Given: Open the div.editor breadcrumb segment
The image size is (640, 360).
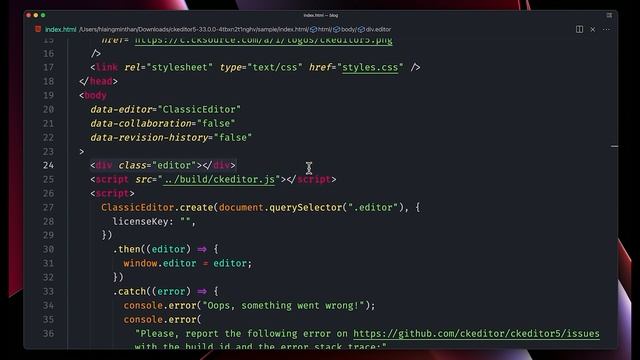Looking at the screenshot, I should [x=375, y=29].
